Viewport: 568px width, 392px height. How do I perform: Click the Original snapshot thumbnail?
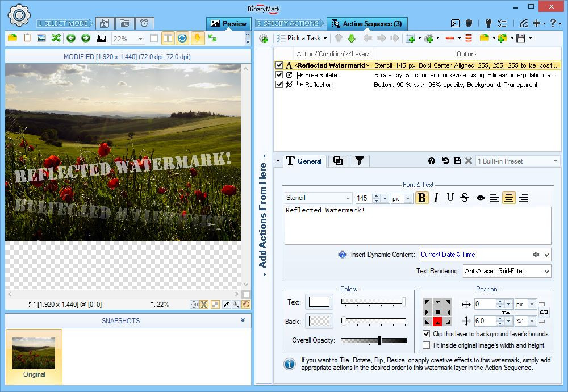(x=34, y=357)
